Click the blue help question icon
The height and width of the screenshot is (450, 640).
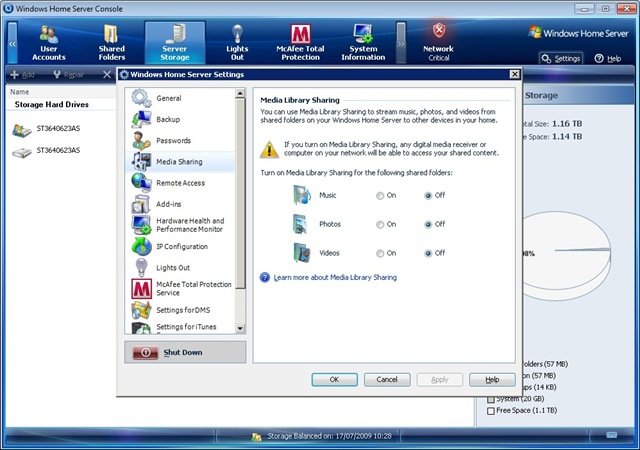(x=265, y=278)
